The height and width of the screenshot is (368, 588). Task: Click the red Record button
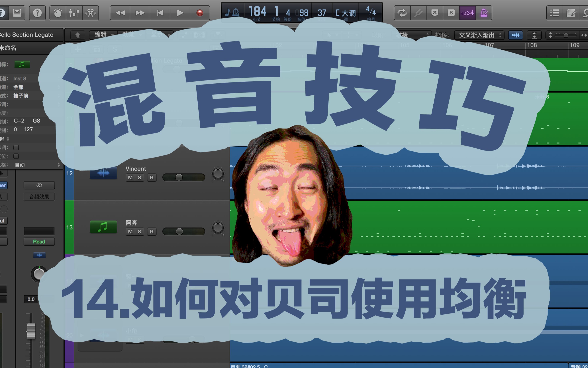click(200, 13)
